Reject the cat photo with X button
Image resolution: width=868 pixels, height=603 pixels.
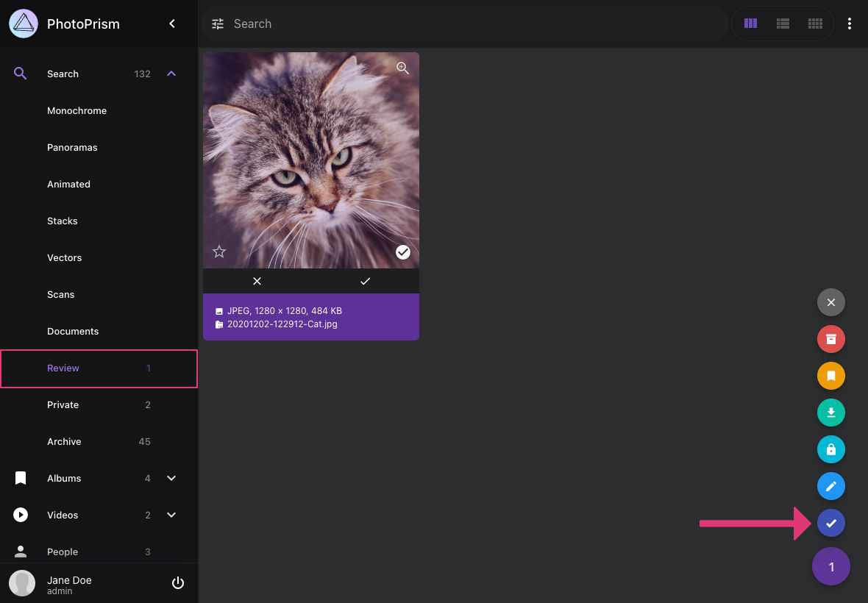click(257, 281)
